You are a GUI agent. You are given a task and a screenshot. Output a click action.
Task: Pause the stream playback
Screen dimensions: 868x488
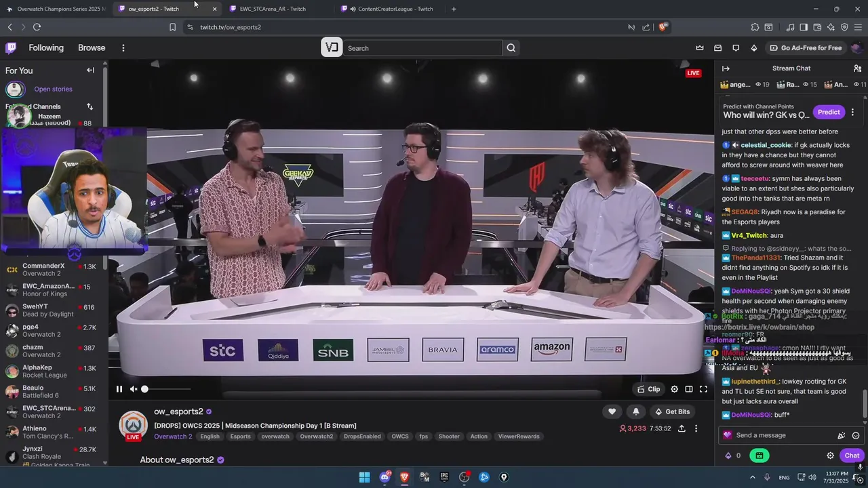coord(119,389)
